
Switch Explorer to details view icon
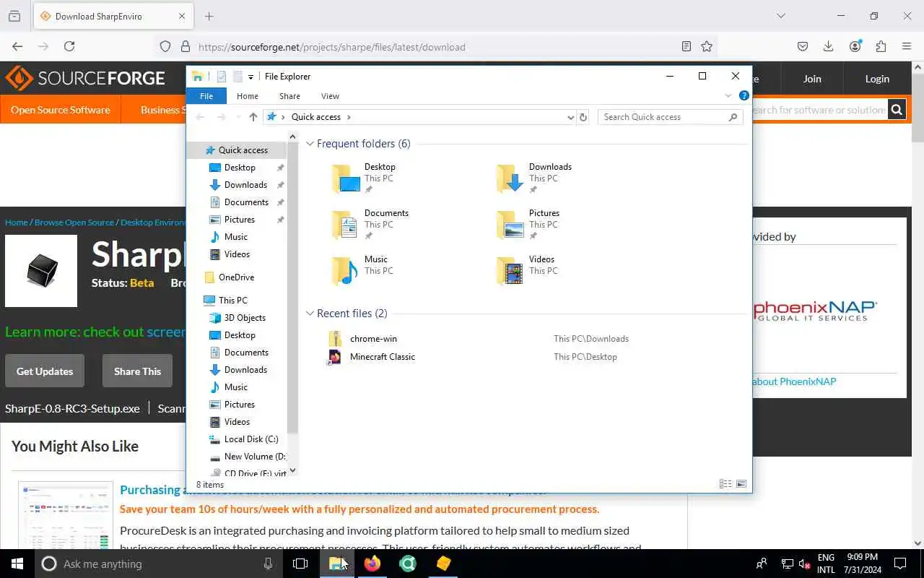coord(725,484)
